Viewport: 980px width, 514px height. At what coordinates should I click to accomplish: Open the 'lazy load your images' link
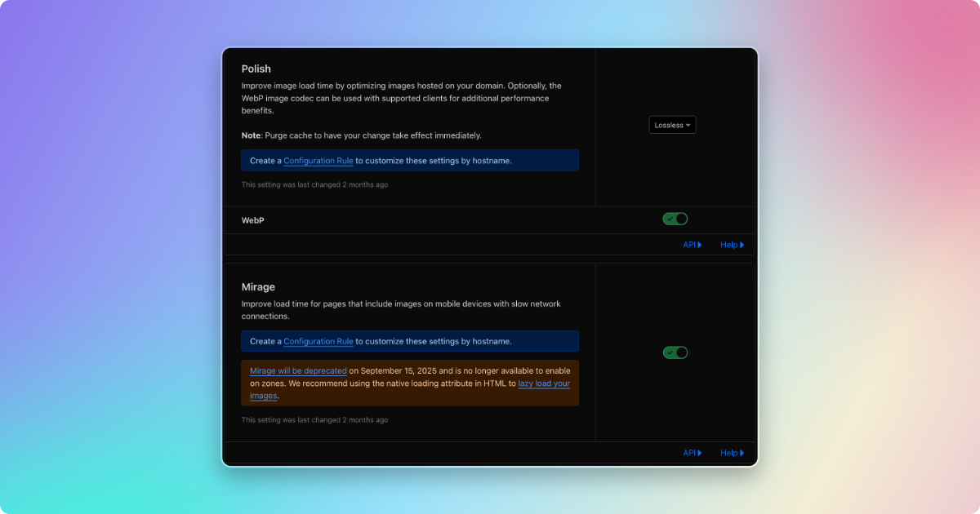tap(544, 383)
